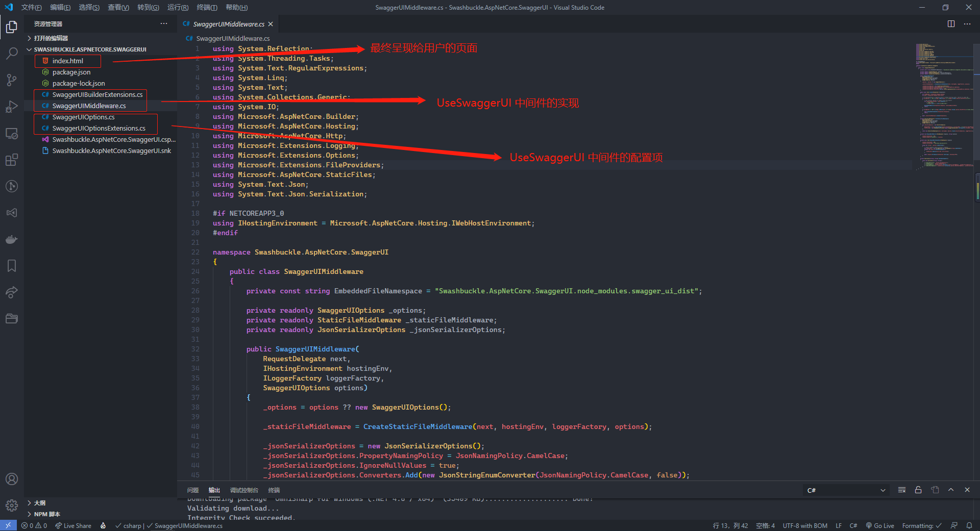
Task: Open the Docker view icon
Action: coord(11,239)
